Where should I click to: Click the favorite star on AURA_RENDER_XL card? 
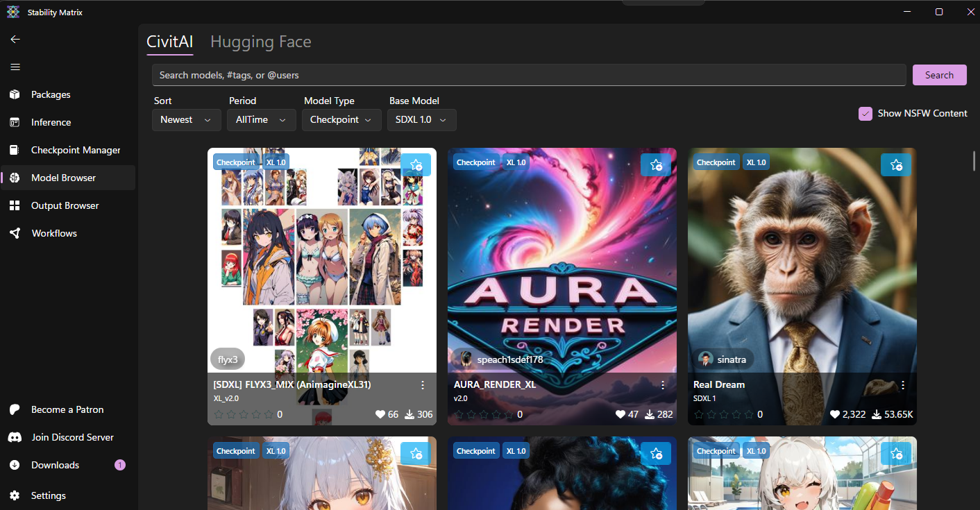click(x=656, y=165)
